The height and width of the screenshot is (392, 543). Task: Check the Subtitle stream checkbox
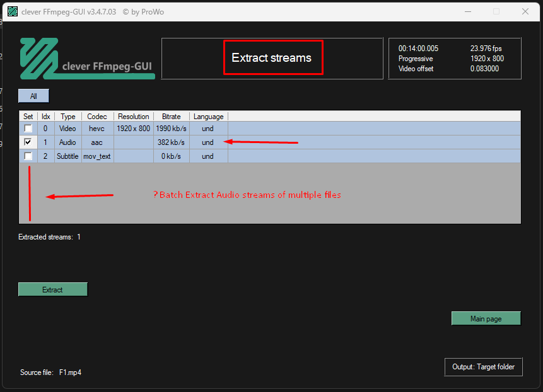pos(28,156)
